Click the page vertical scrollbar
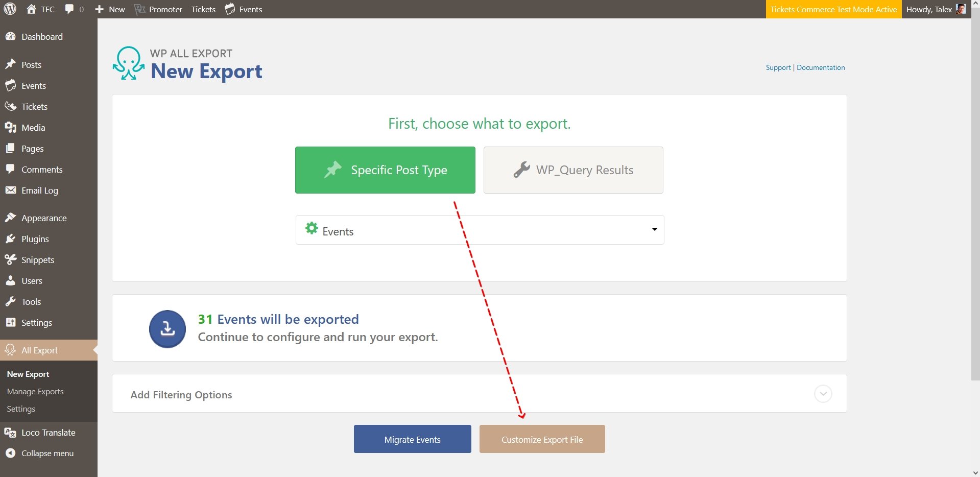 coord(975,204)
